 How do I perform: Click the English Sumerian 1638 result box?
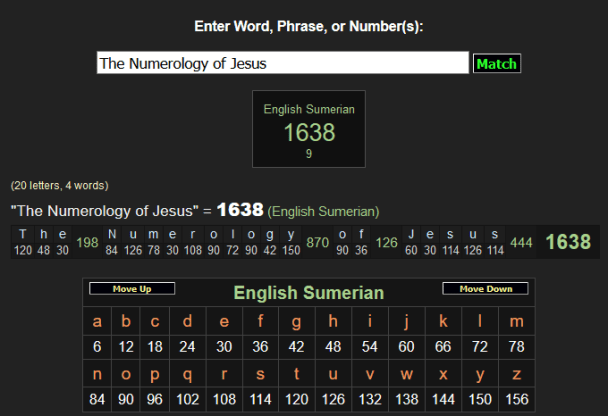point(309,129)
